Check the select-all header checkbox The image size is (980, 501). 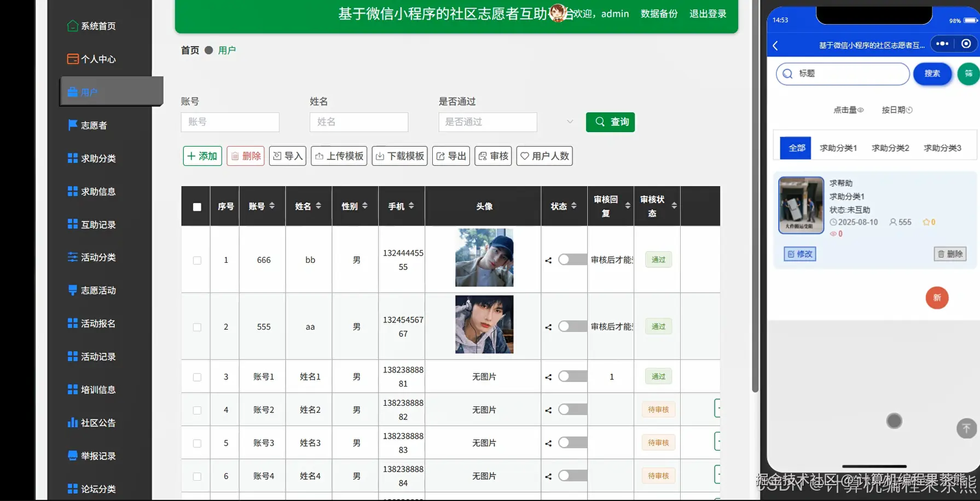tap(196, 206)
